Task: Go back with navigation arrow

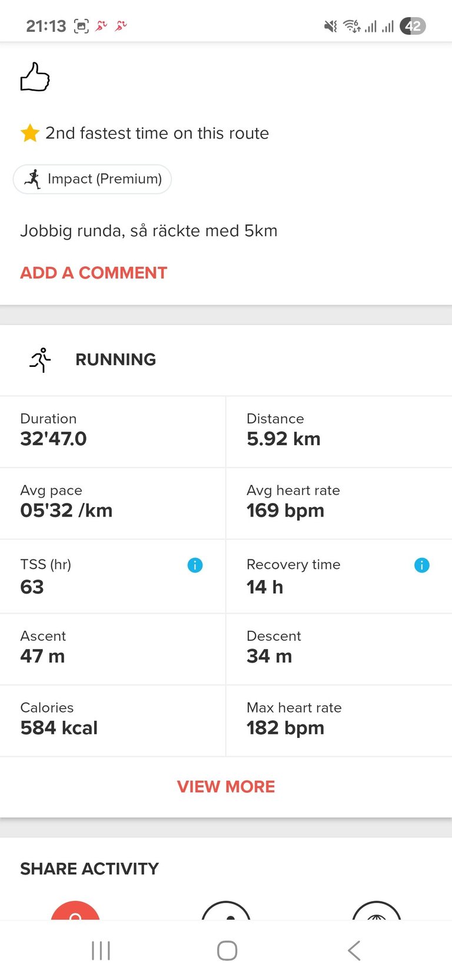Action: pyautogui.click(x=353, y=951)
